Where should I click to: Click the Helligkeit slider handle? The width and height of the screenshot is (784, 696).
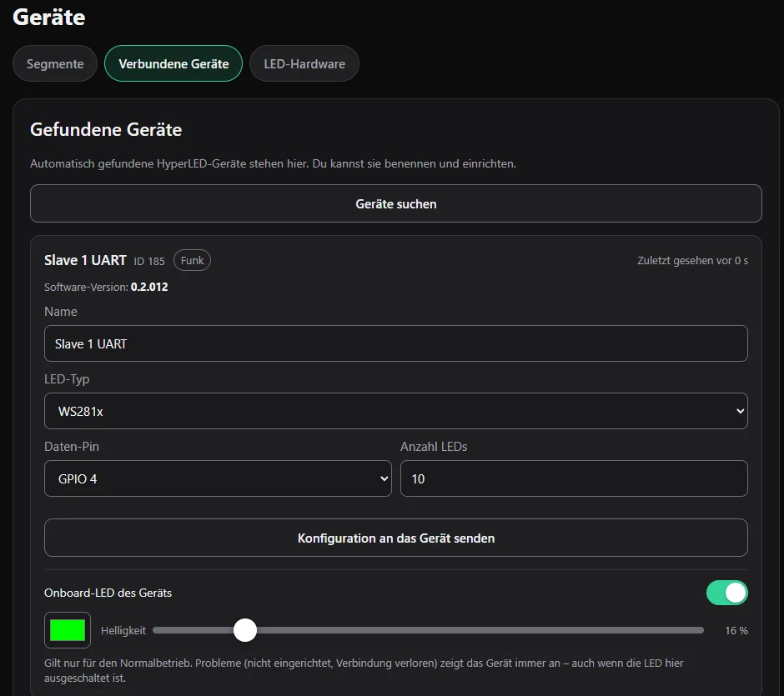(x=245, y=630)
